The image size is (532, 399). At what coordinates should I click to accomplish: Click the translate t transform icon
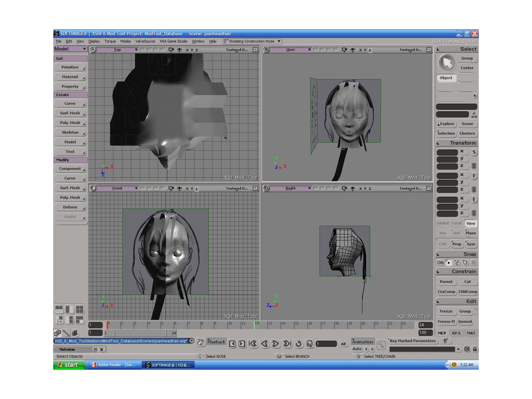click(474, 199)
